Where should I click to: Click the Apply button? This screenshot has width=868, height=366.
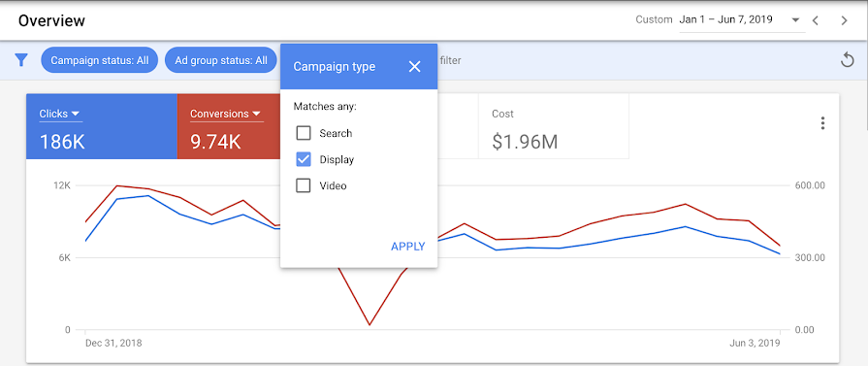pyautogui.click(x=408, y=247)
